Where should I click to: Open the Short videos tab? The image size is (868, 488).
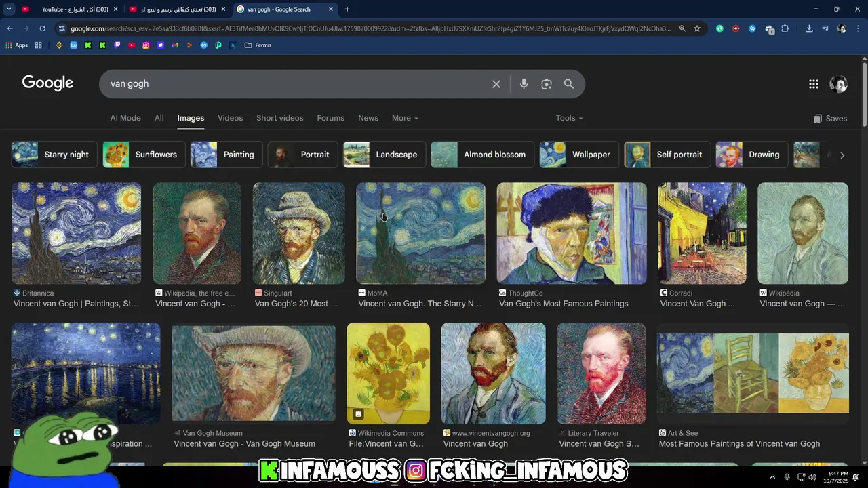pos(279,118)
